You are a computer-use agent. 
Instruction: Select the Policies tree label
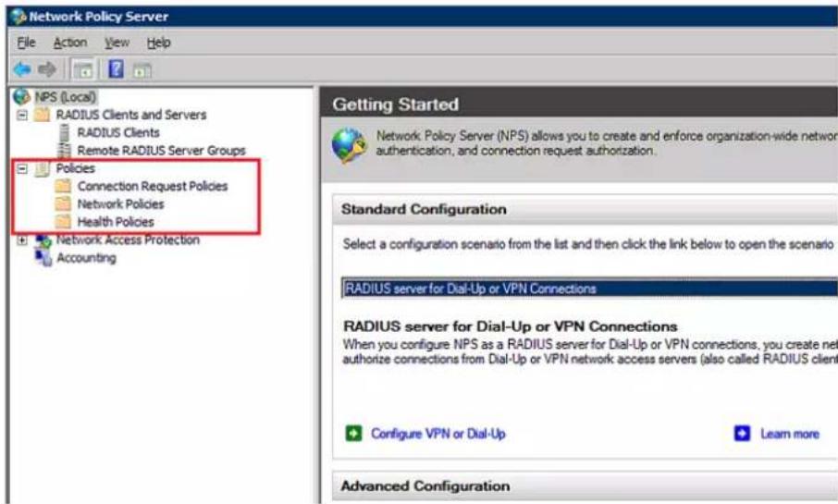[75, 168]
